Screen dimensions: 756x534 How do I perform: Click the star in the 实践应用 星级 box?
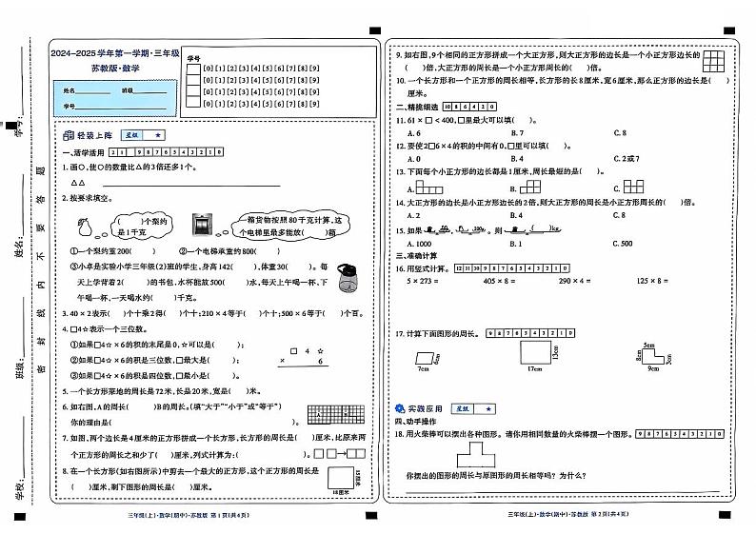488,408
